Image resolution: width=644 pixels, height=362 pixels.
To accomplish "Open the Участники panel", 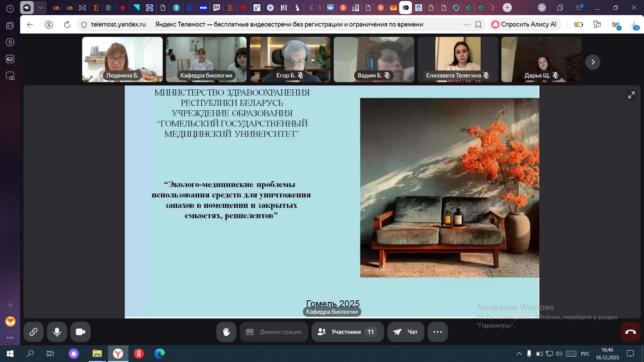I will click(347, 332).
